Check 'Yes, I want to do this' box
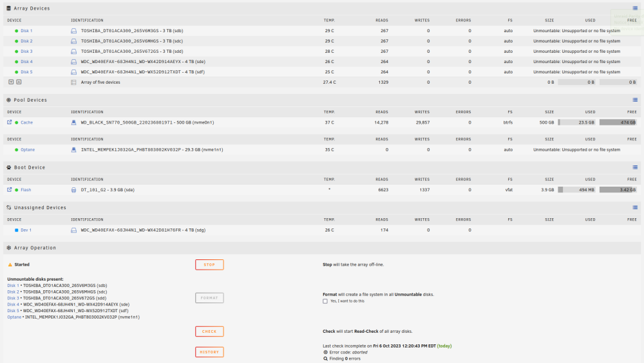The width and height of the screenshot is (644, 363). 325,301
